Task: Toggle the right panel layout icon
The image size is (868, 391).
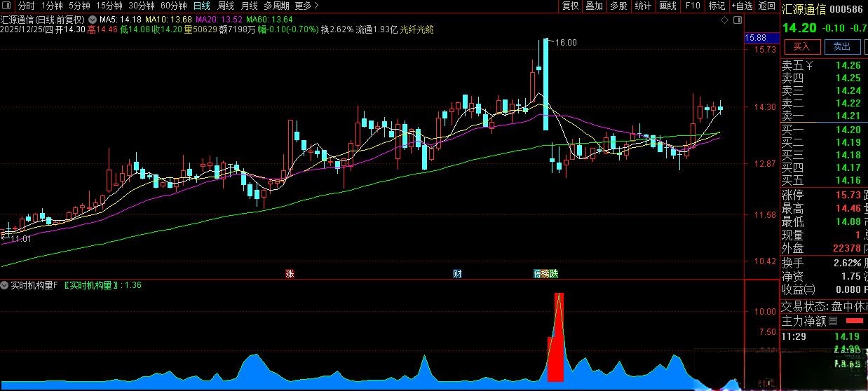Action: [x=737, y=20]
